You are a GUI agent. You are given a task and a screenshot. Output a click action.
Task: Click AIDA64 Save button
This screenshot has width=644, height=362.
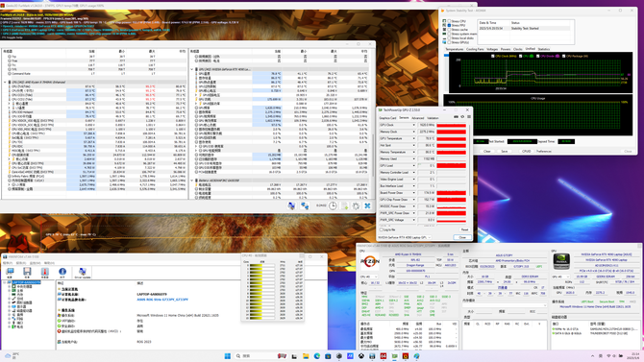click(505, 151)
